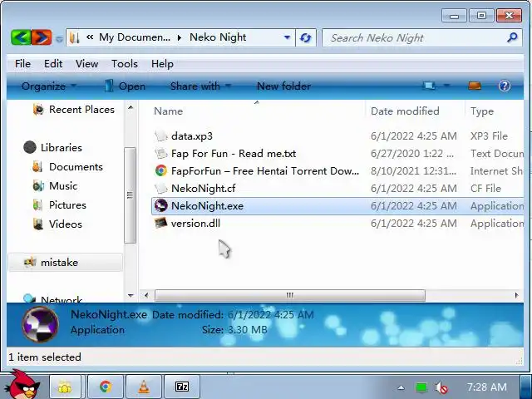Click the Search Neko Night field
This screenshot has width=532, height=399.
coord(421,37)
